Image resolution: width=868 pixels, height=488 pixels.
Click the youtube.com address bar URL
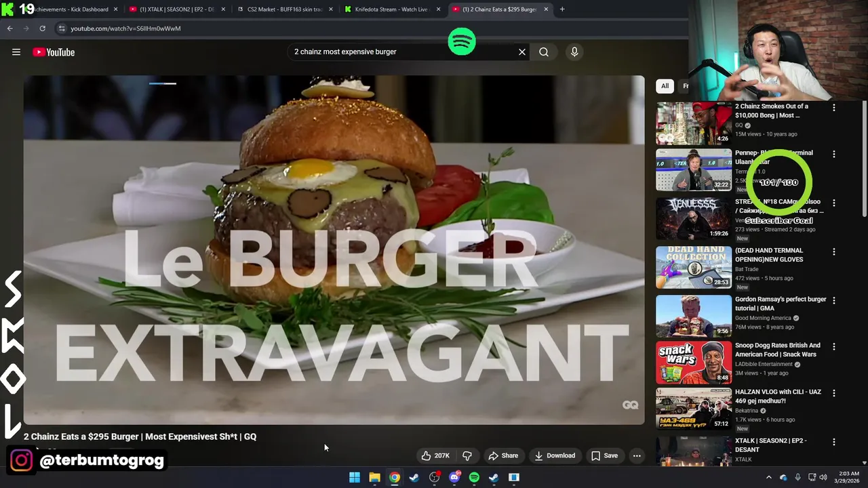coord(125,28)
